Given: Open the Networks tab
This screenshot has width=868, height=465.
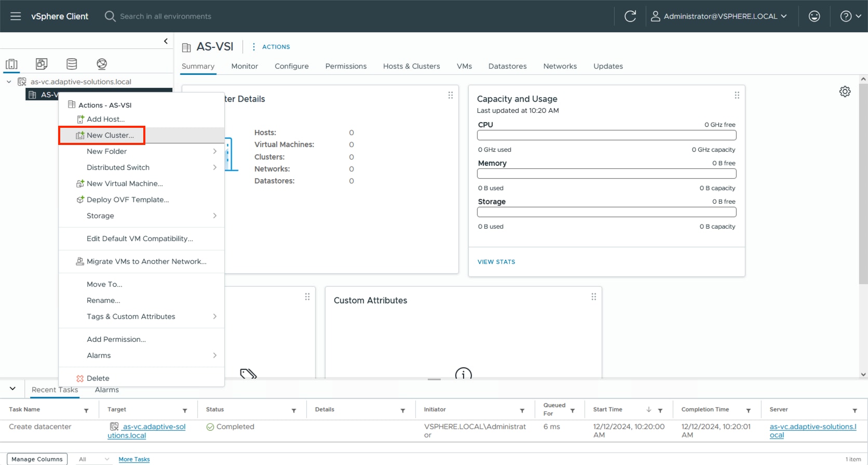Looking at the screenshot, I should [x=560, y=66].
